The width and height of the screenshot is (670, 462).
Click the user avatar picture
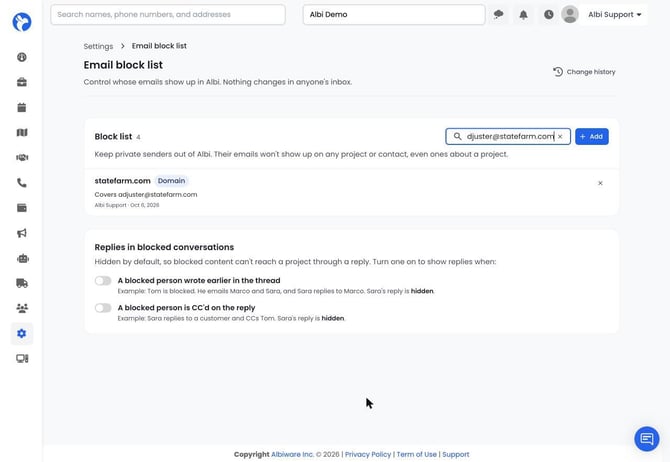tap(570, 15)
